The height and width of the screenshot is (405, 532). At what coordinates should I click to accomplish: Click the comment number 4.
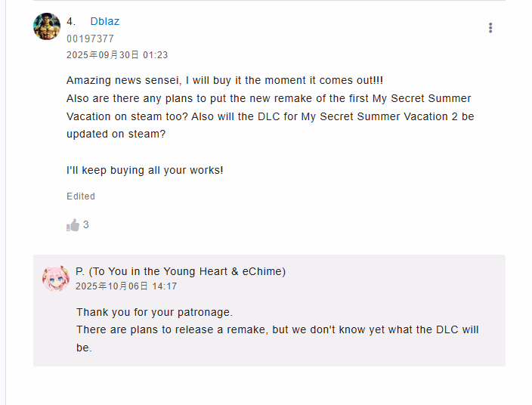point(71,21)
